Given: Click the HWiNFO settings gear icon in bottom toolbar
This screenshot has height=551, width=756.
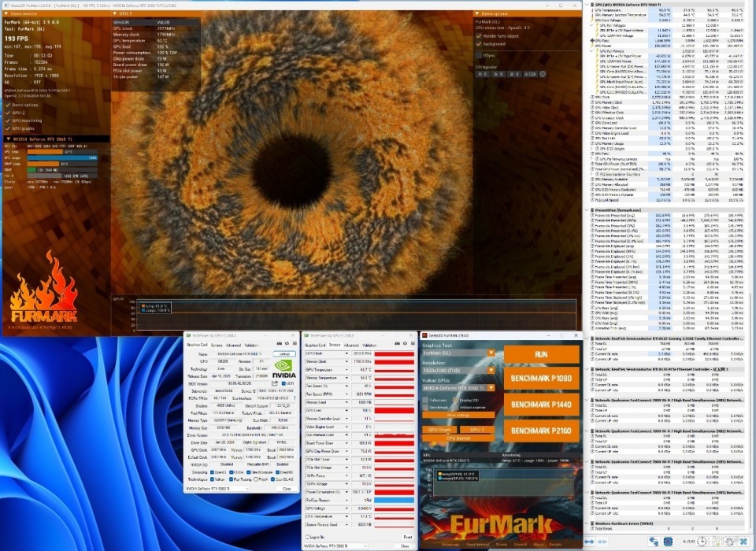Looking at the screenshot, I should pos(729,541).
